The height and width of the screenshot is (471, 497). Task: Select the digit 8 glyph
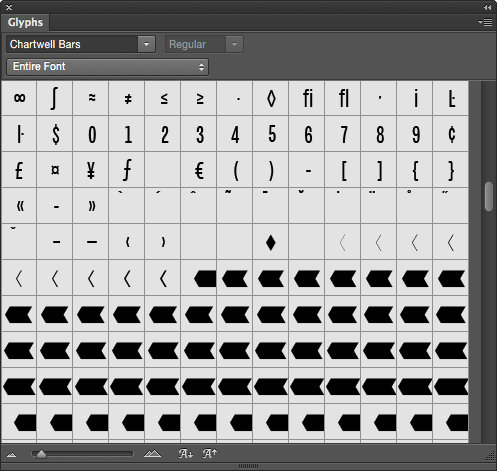(x=379, y=134)
